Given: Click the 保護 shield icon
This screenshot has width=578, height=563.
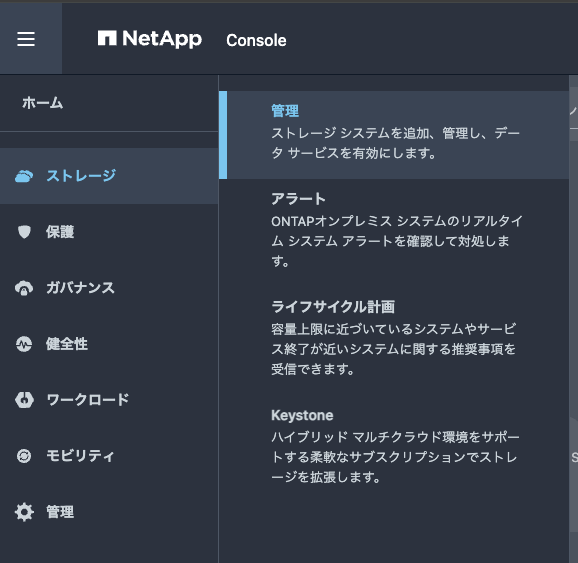Looking at the screenshot, I should 24,232.
